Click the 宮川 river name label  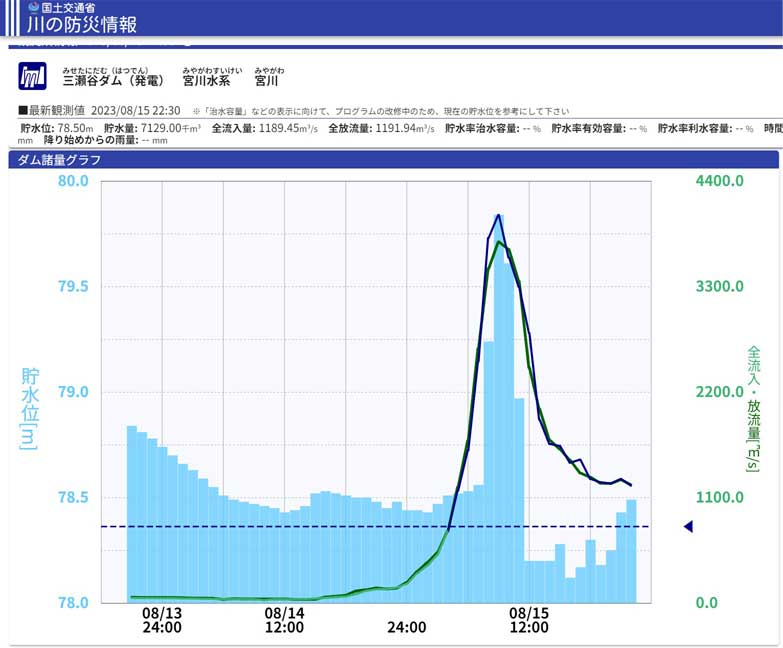click(266, 81)
